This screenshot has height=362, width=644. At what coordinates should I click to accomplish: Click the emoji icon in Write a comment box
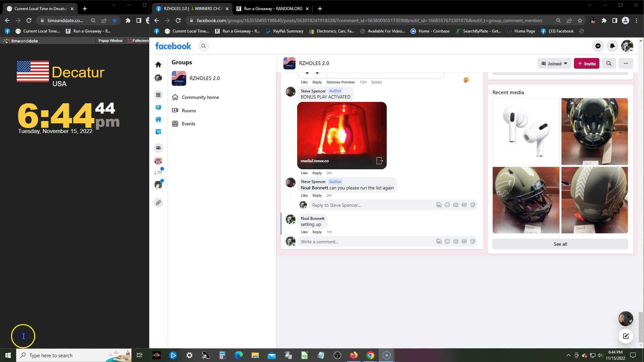coord(447,241)
